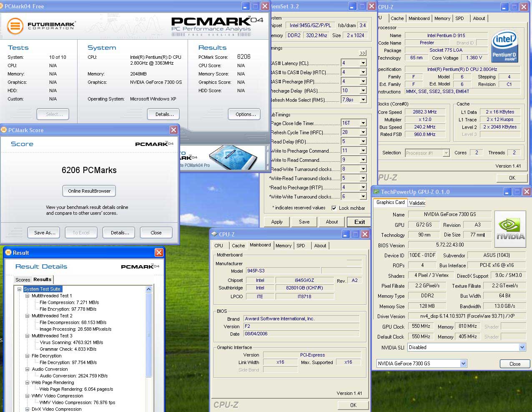Open the CPU tab in lower CPU-Z window
The width and height of the screenshot is (532, 412).
point(218,246)
